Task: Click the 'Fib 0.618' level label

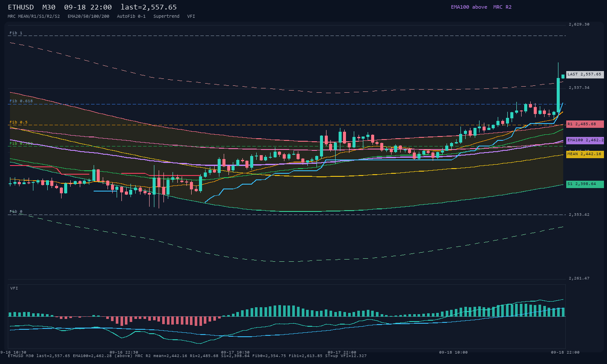Action: pyautogui.click(x=21, y=101)
